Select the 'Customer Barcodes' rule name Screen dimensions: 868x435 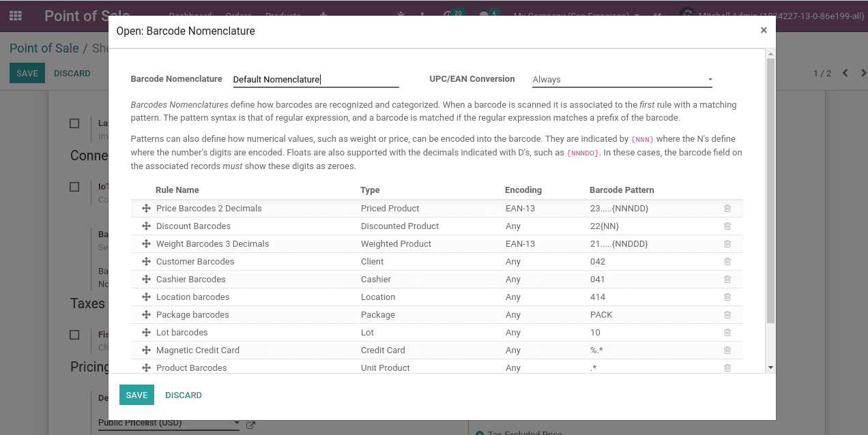point(195,262)
